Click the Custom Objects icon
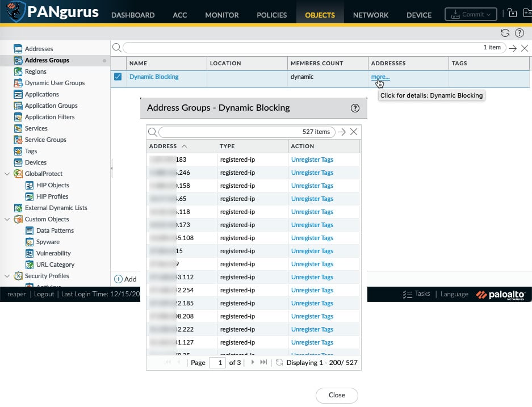The image size is (532, 407). click(x=18, y=220)
